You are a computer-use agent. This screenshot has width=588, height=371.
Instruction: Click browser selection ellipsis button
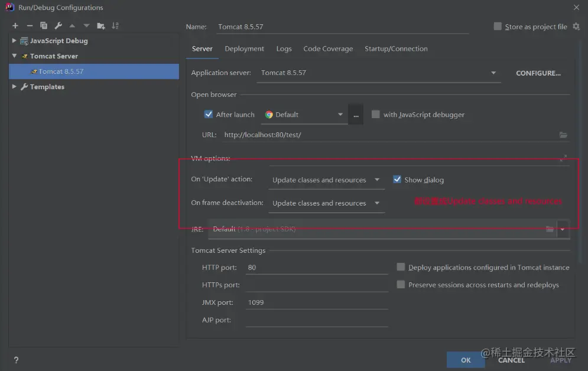[x=356, y=115]
